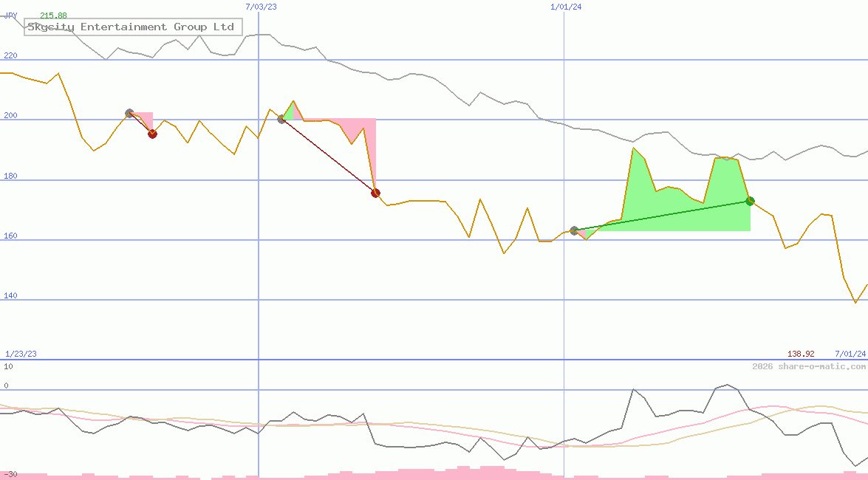Click the grey entry marker after 1/01/24
Screen dimensions: 868x480
click(574, 231)
